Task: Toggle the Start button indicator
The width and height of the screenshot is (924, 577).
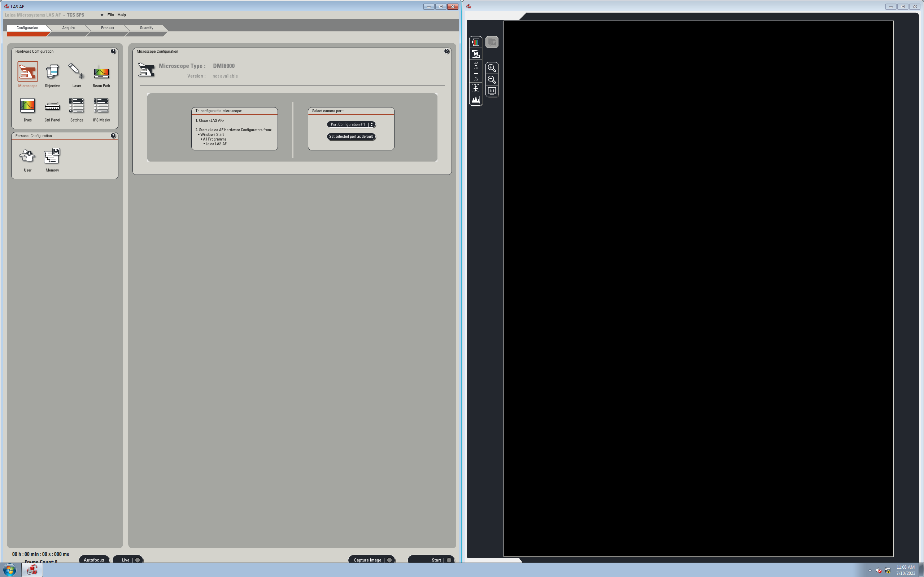Action: click(449, 560)
